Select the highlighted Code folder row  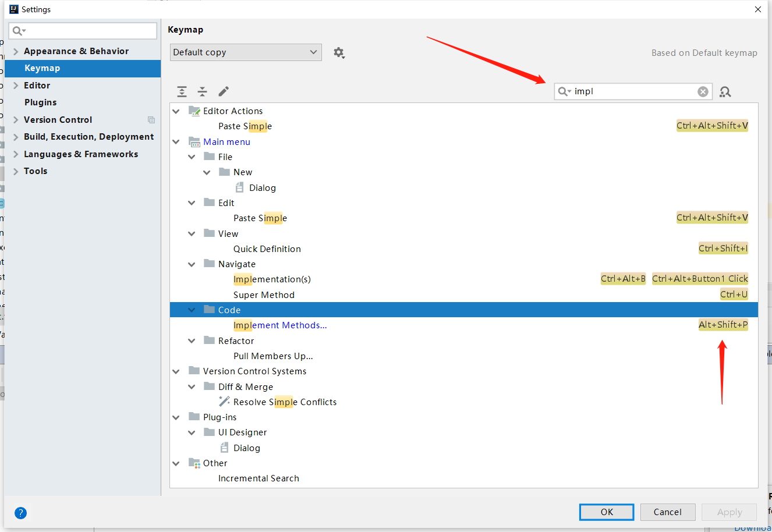click(x=464, y=310)
